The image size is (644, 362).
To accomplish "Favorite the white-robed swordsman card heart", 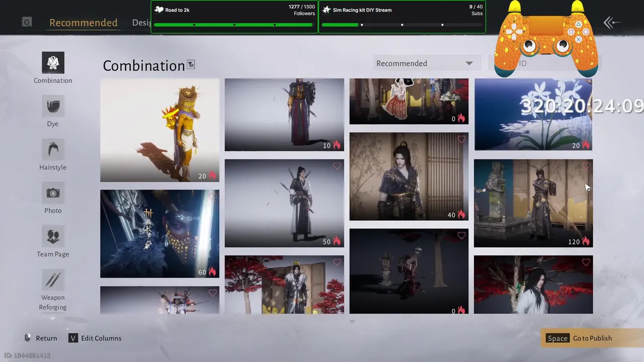I will pyautogui.click(x=337, y=166).
